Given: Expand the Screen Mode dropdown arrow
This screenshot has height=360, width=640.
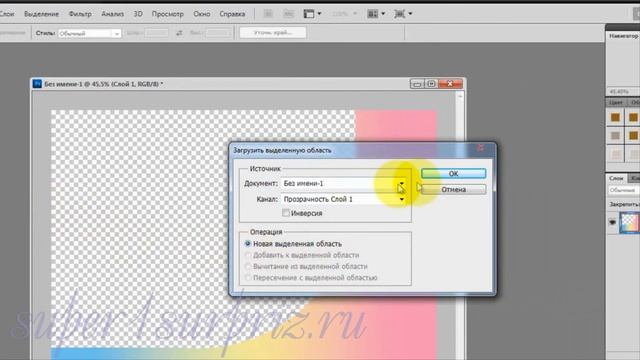Looking at the screenshot, I should point(410,14).
